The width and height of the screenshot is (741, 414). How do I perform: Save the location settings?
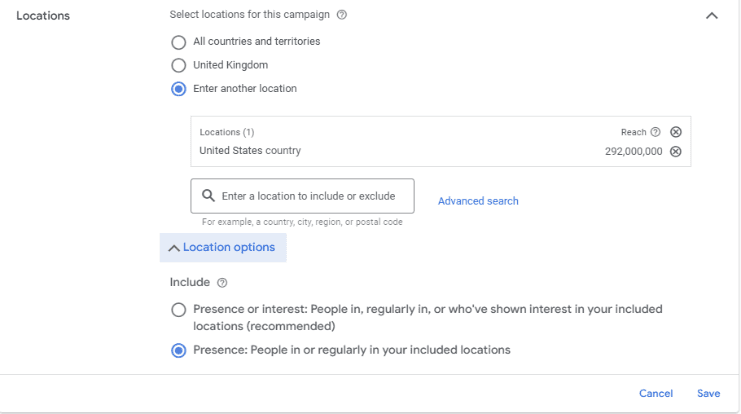coord(708,394)
